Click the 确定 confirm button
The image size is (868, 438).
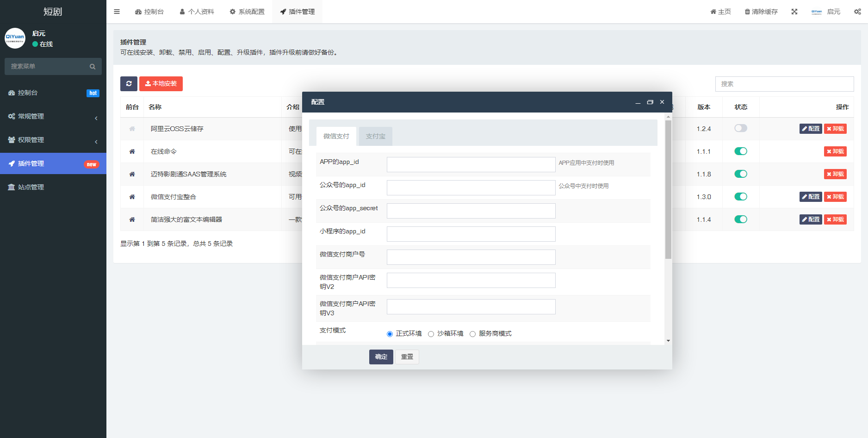click(x=381, y=357)
